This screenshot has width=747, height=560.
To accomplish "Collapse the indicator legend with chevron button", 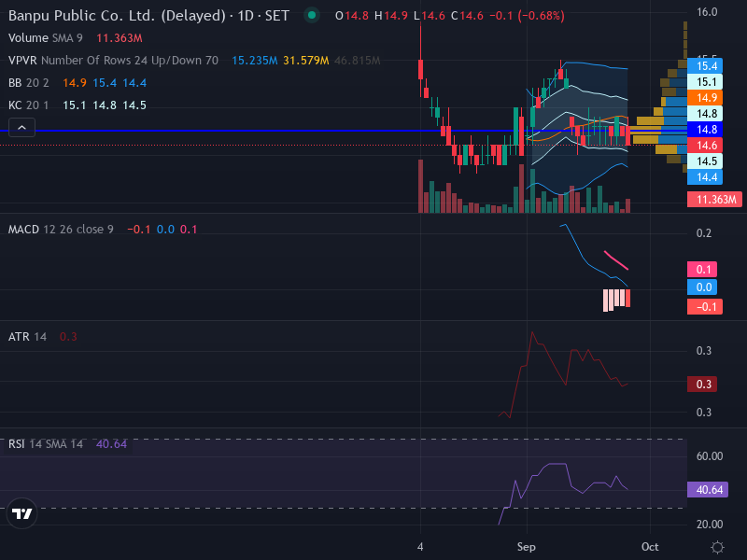I will (x=21, y=128).
